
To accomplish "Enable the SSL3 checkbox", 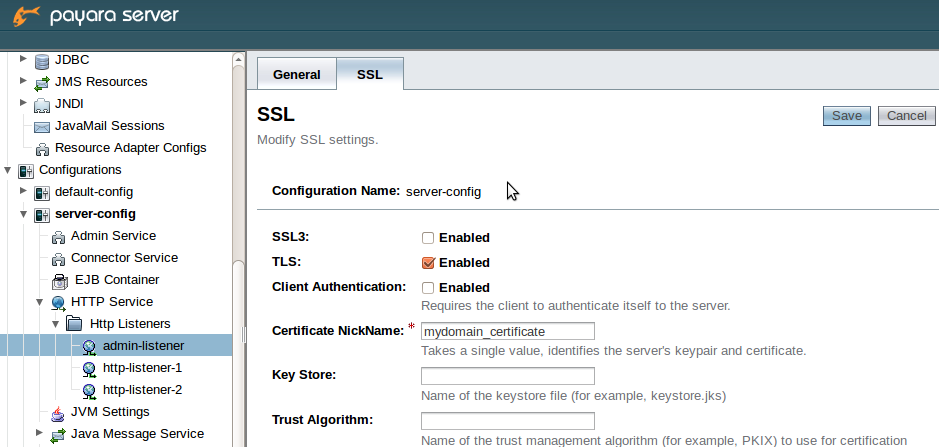I will [428, 238].
